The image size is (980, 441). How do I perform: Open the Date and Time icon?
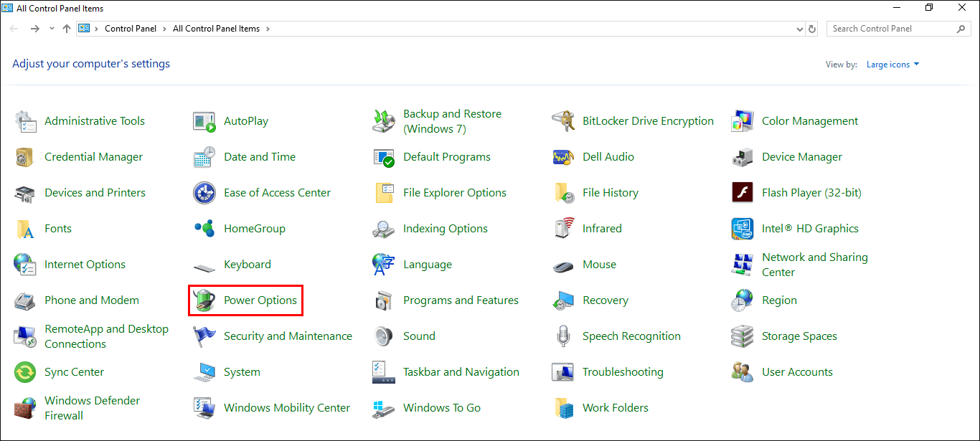[204, 157]
